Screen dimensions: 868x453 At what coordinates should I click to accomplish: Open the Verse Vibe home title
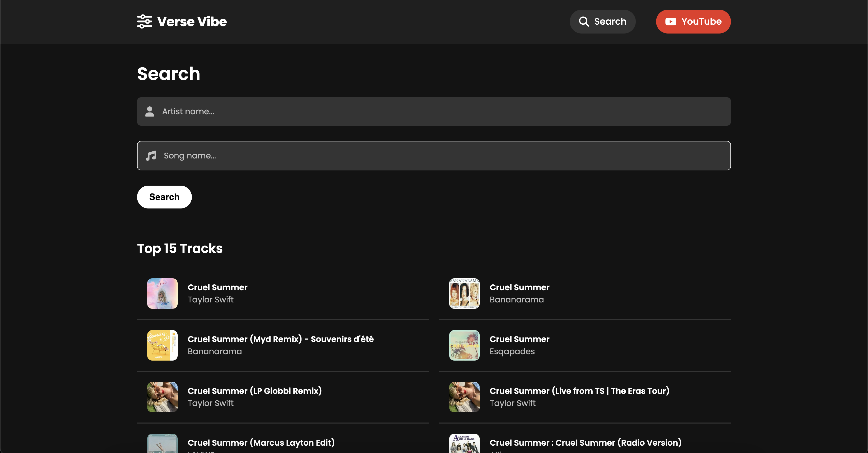click(192, 22)
